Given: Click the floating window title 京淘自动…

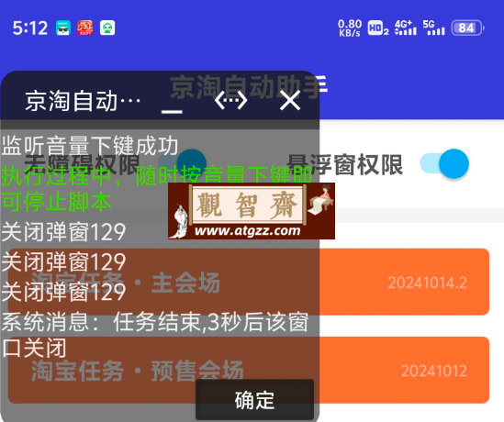Looking at the screenshot, I should click(x=83, y=101).
